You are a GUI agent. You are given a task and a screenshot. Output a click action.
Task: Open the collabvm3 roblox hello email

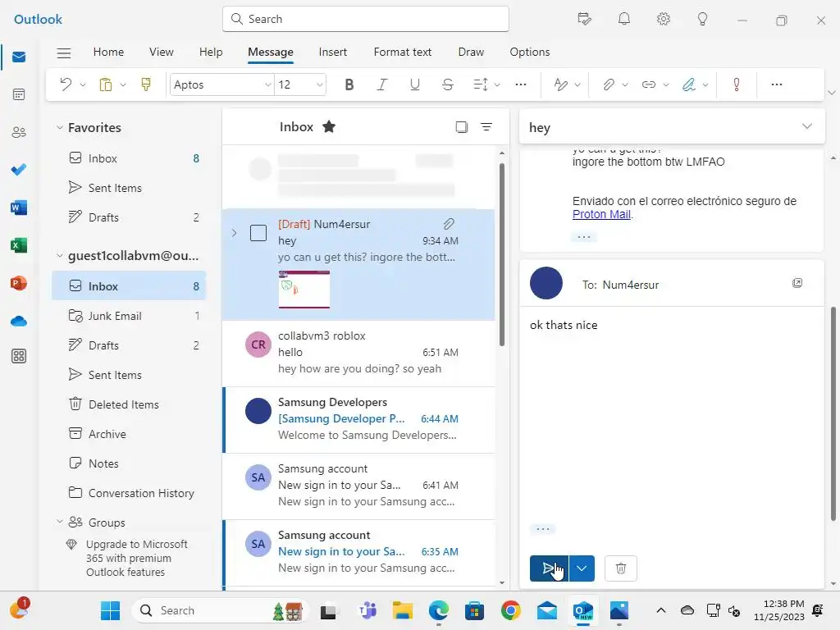(358, 353)
